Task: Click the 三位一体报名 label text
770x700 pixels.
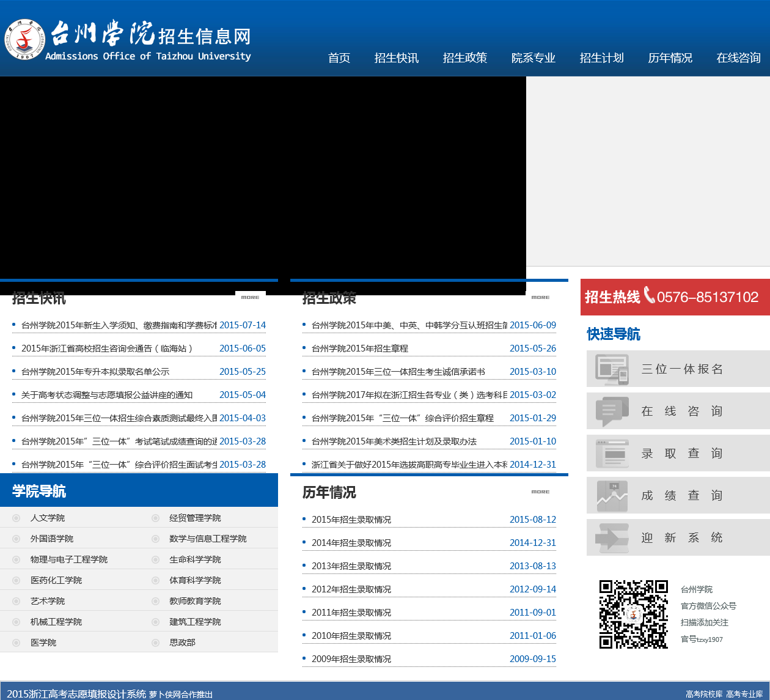Action: 682,369
